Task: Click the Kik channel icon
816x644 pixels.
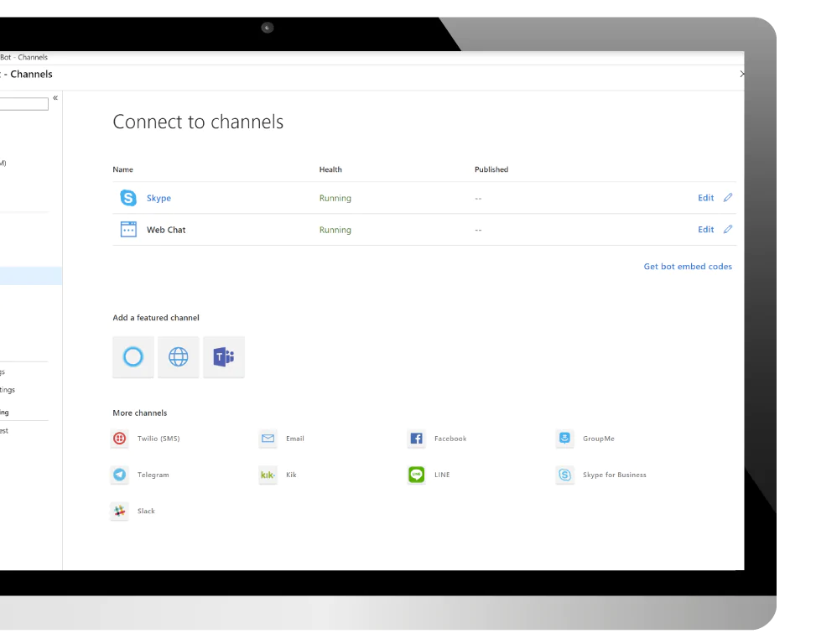Action: [268, 475]
